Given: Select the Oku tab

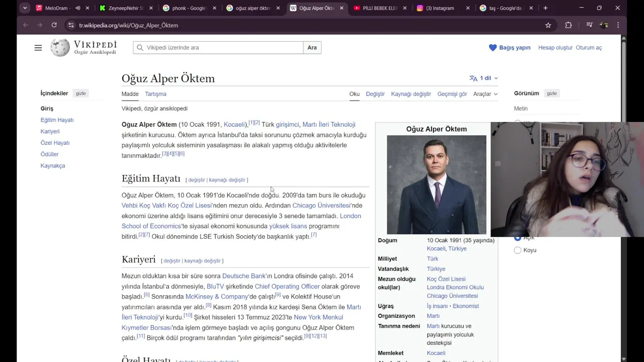Looking at the screenshot, I should point(355,94).
